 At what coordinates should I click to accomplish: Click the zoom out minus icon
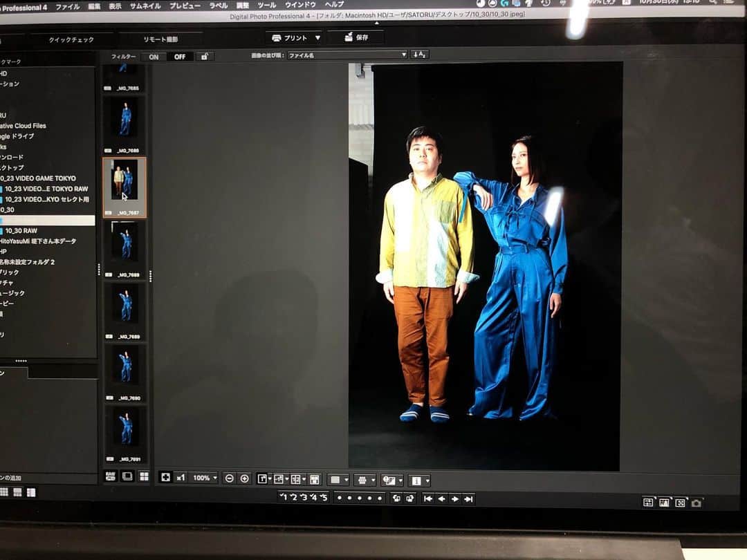pos(229,478)
